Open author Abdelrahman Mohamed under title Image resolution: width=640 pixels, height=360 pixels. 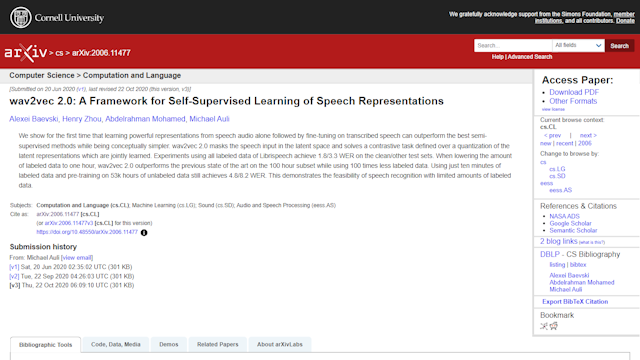(145, 119)
